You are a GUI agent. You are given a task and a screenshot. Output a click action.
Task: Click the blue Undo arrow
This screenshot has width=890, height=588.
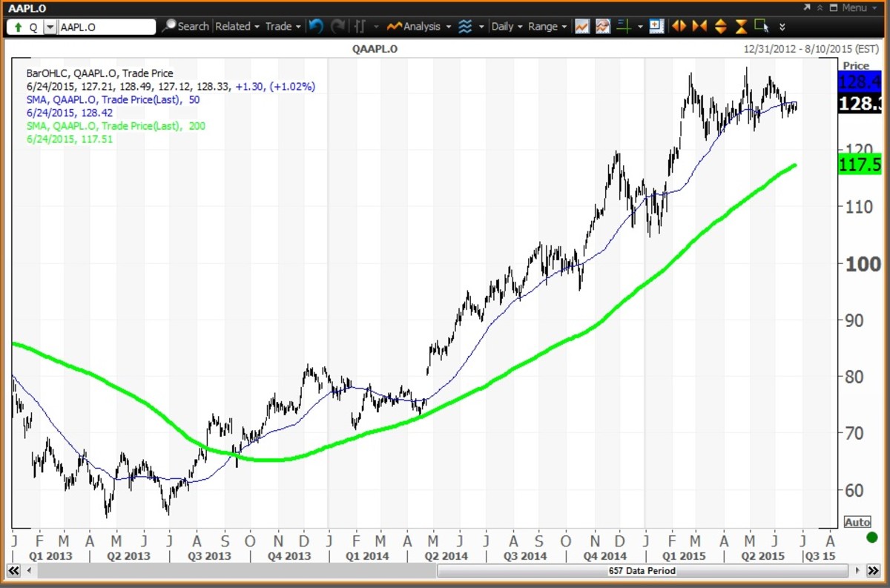point(316,26)
